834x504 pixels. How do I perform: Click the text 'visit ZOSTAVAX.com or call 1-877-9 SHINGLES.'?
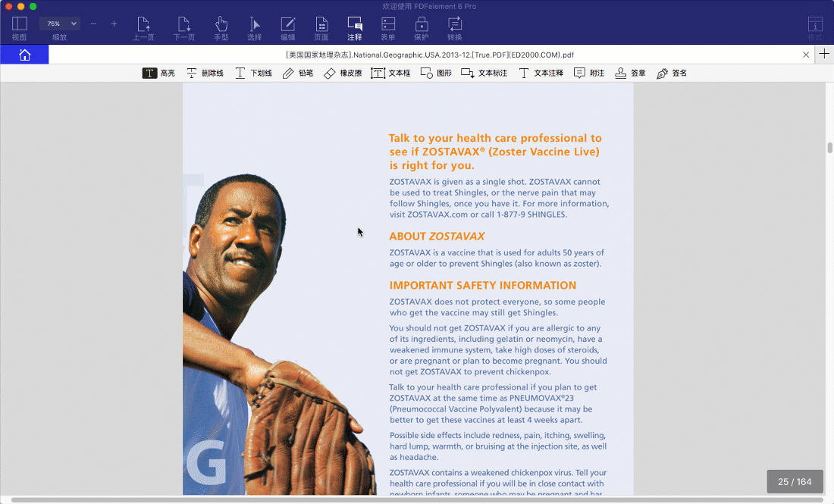[478, 214]
